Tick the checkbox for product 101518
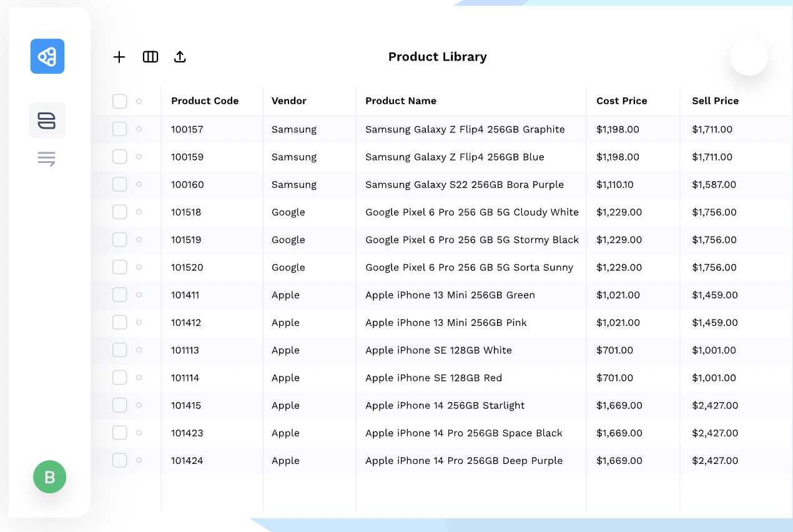This screenshot has height=532, width=793. (120, 212)
